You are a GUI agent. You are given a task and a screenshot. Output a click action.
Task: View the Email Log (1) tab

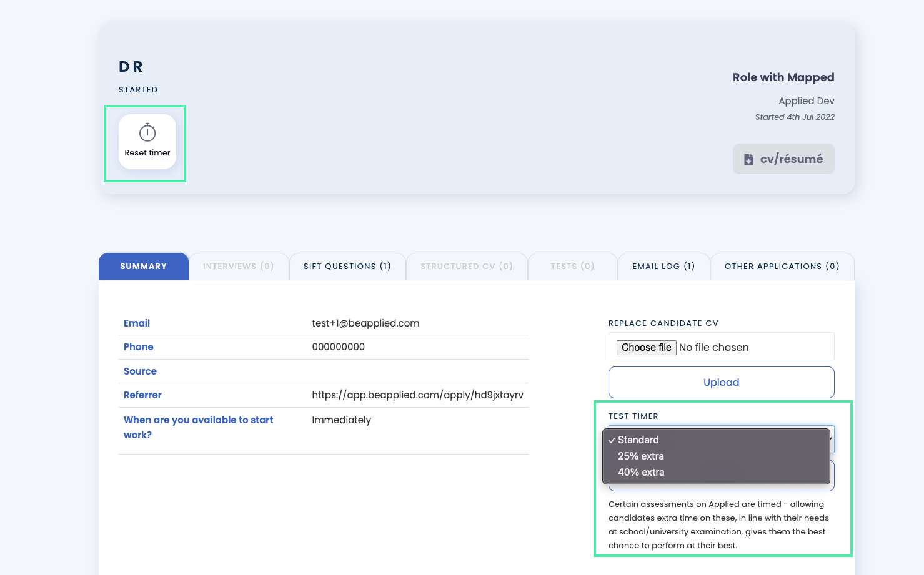click(x=663, y=267)
